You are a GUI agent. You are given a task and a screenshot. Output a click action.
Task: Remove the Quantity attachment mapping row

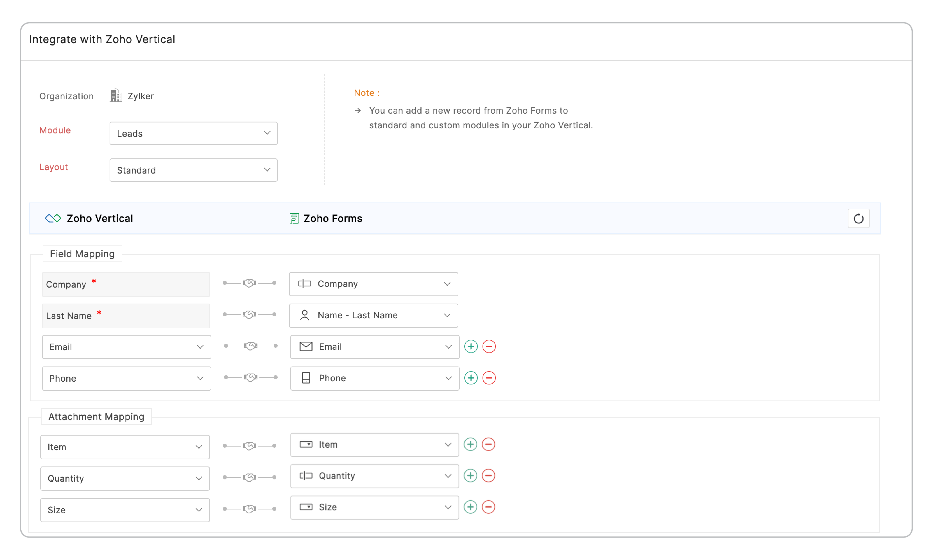(488, 475)
